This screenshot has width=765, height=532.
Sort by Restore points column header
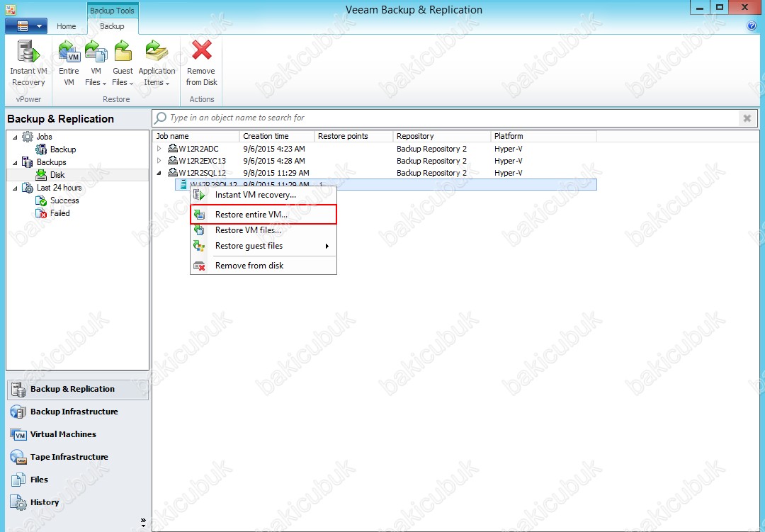pos(353,136)
